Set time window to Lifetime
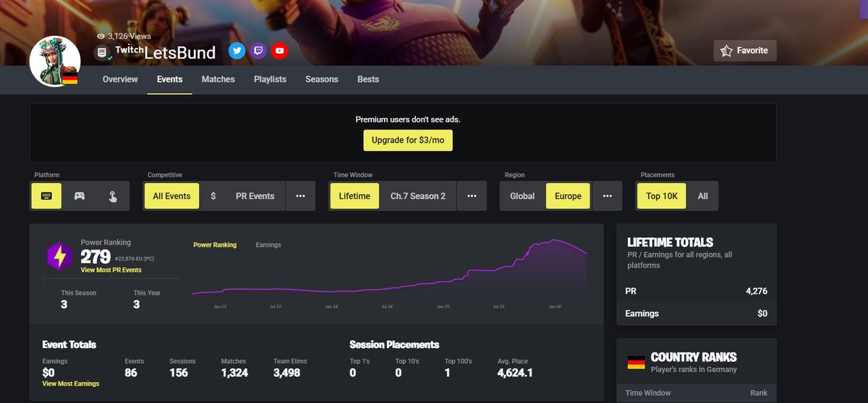Viewport: 868px width, 403px height. [354, 196]
